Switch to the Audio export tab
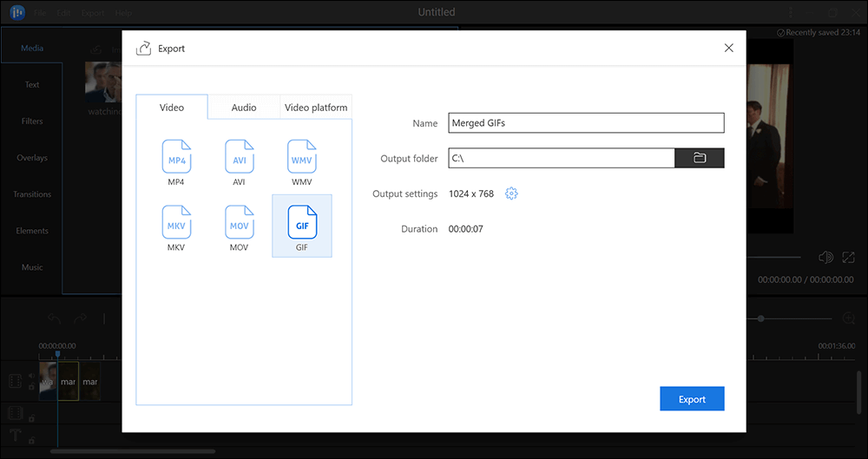 coord(244,108)
